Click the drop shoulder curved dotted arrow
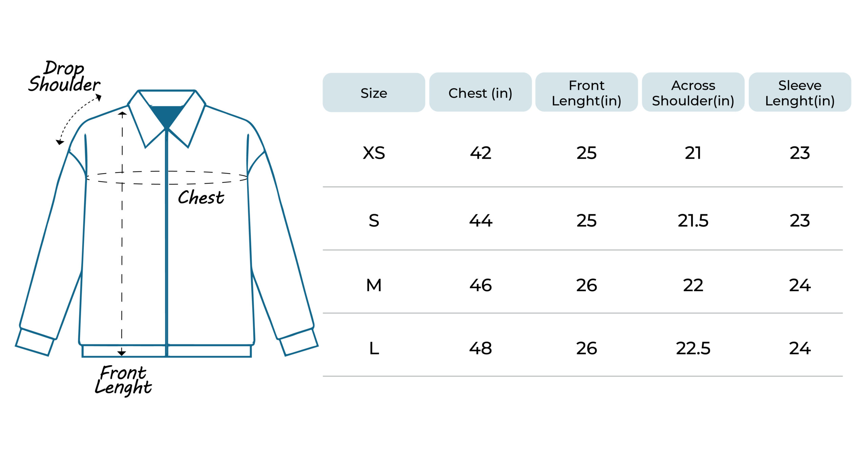868x449 pixels. tap(79, 119)
